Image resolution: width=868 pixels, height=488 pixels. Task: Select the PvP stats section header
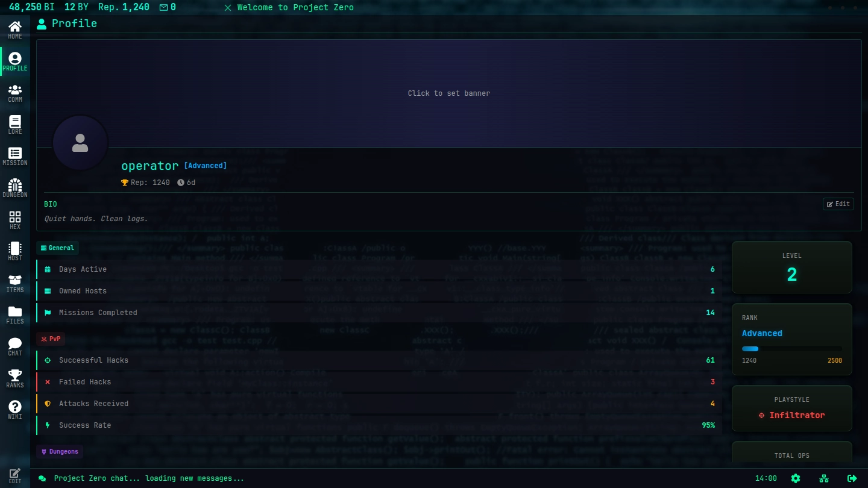[51, 339]
